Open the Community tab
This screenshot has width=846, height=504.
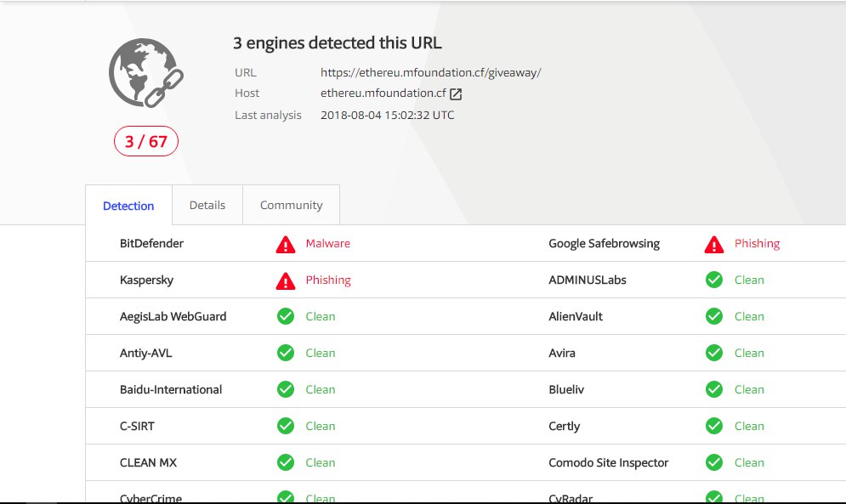pyautogui.click(x=292, y=205)
